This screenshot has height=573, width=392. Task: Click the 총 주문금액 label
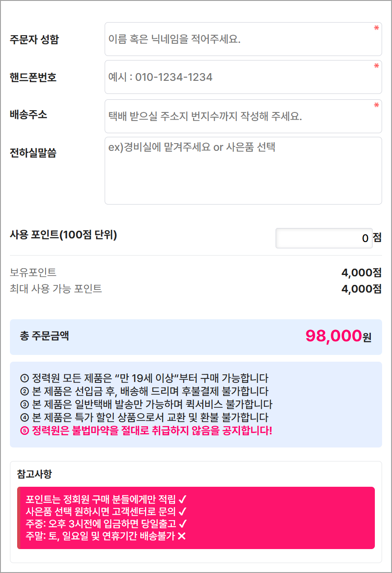click(x=45, y=336)
